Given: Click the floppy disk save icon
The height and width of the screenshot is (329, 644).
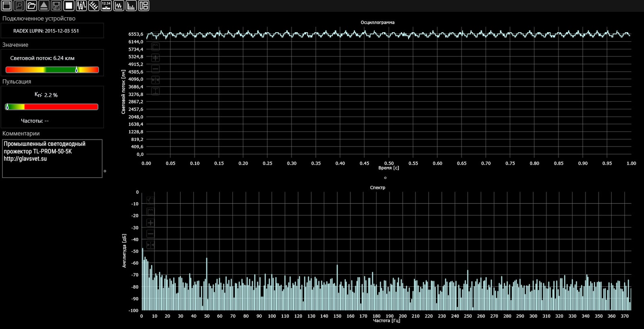Looking at the screenshot, I should [x=56, y=6].
